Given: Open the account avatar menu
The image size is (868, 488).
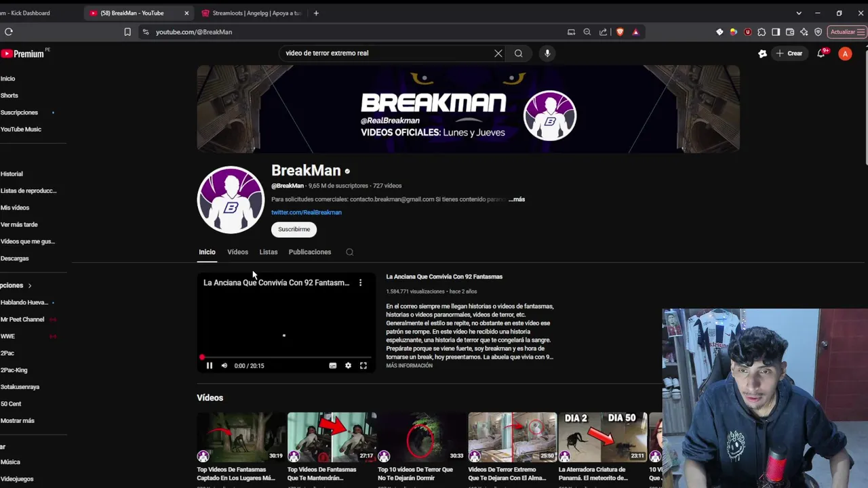Looking at the screenshot, I should click(845, 54).
